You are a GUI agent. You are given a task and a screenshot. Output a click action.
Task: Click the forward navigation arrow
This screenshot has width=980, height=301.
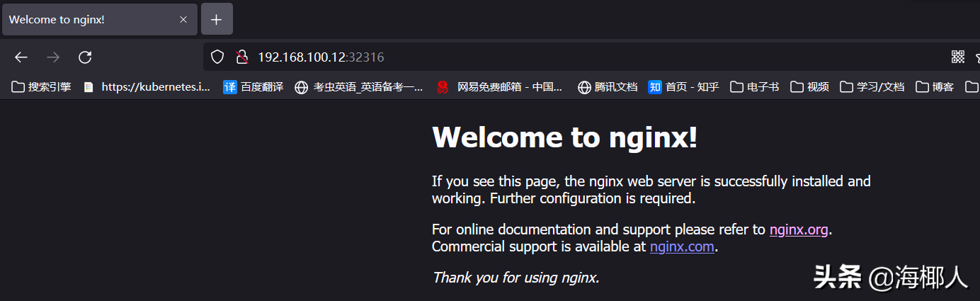pyautogui.click(x=53, y=57)
